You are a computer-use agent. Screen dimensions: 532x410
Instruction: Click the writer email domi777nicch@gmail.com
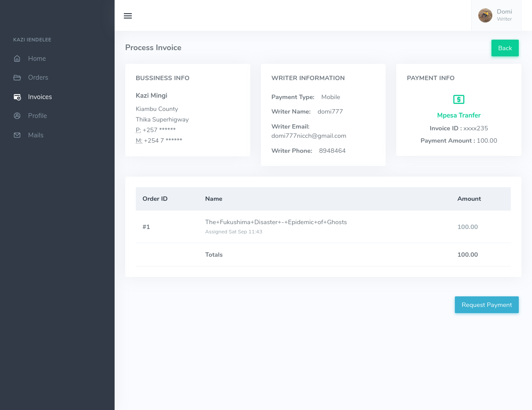coord(309,136)
